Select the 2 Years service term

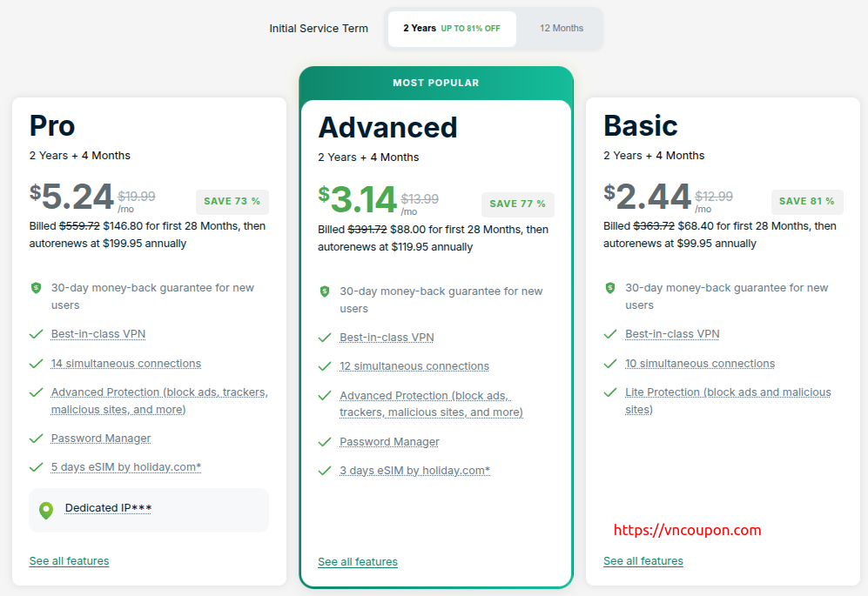click(451, 29)
